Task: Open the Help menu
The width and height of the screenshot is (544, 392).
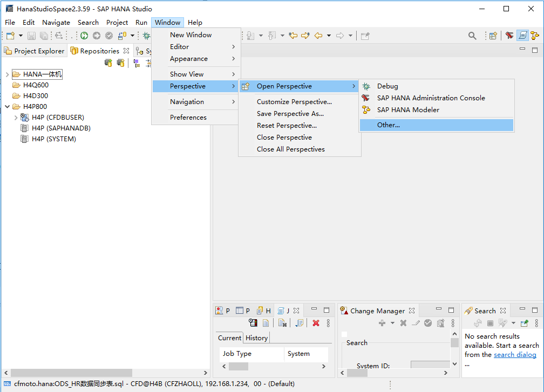Action: pyautogui.click(x=195, y=23)
